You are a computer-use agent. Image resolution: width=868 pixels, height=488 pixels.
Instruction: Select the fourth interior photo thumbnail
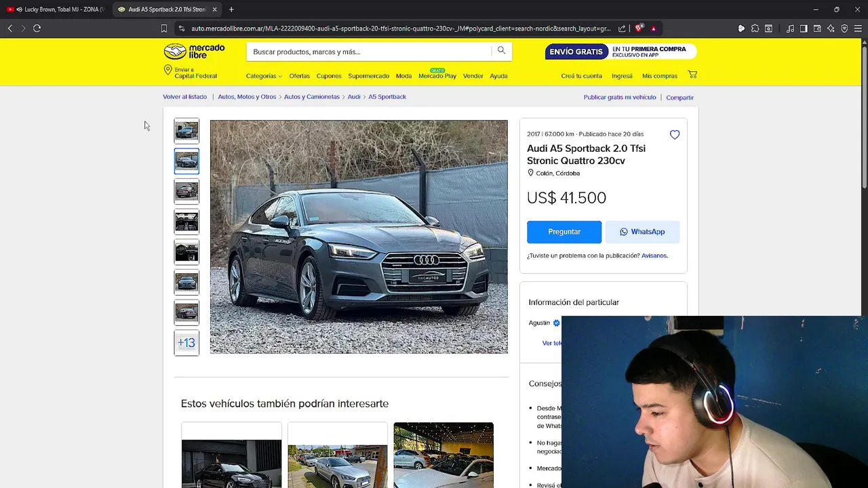point(186,222)
